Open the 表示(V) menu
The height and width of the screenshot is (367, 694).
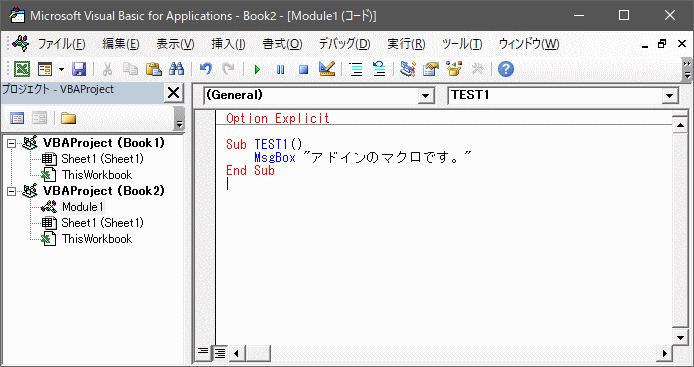coord(175,44)
